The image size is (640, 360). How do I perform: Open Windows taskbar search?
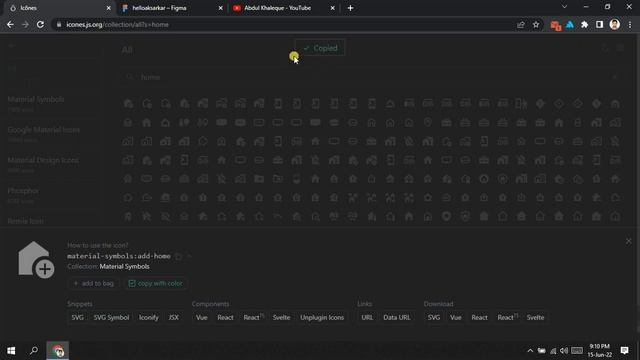34,351
